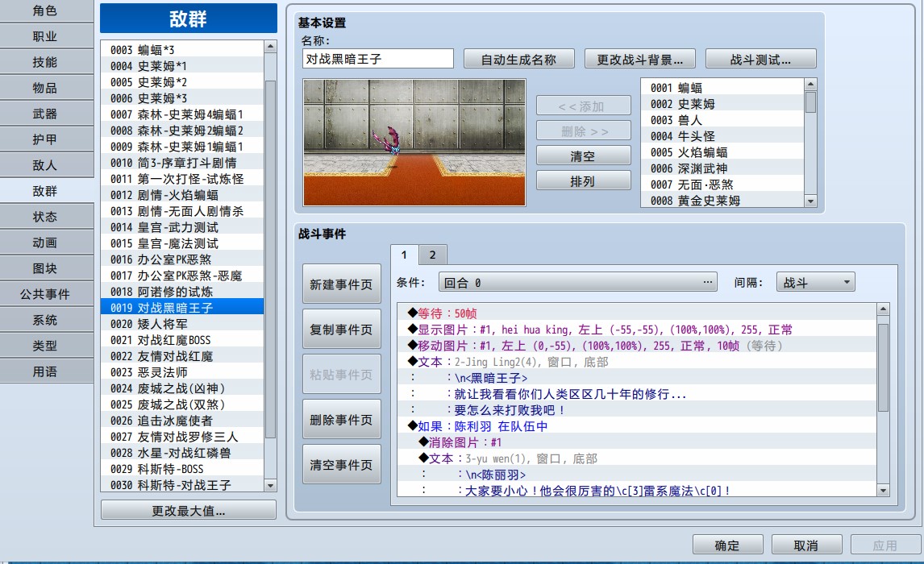Select troop 0027 友情对战罗修三人
The width and height of the screenshot is (924, 564).
pos(183,437)
